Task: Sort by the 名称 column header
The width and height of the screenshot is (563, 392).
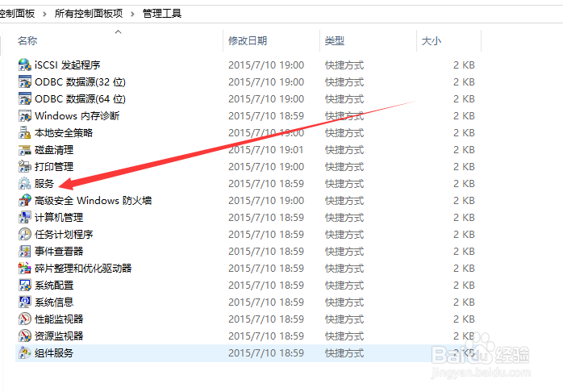Action: (x=27, y=41)
